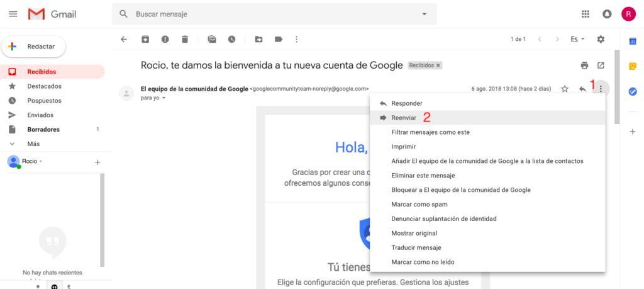The height and width of the screenshot is (289, 644).
Task: Remove the Recibidos label chip
Action: click(x=438, y=65)
